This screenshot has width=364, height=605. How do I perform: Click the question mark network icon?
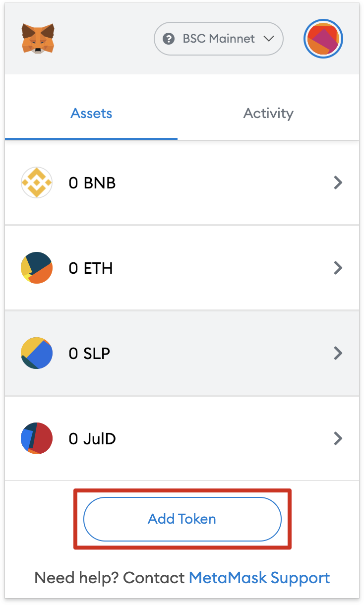(x=170, y=39)
